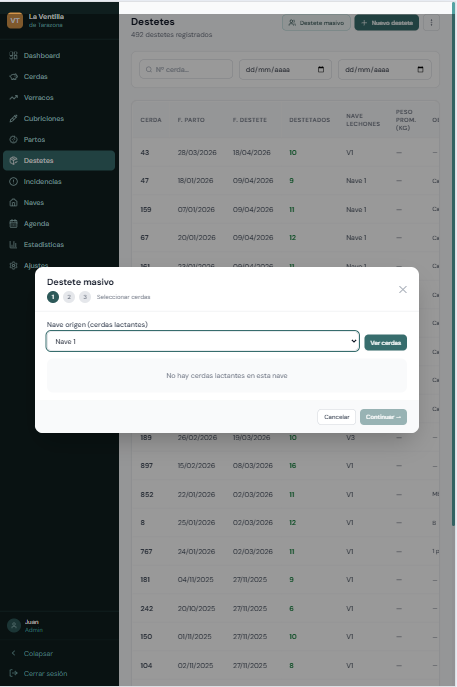Click the CERDA column header
The image size is (457, 687).
pyautogui.click(x=151, y=120)
